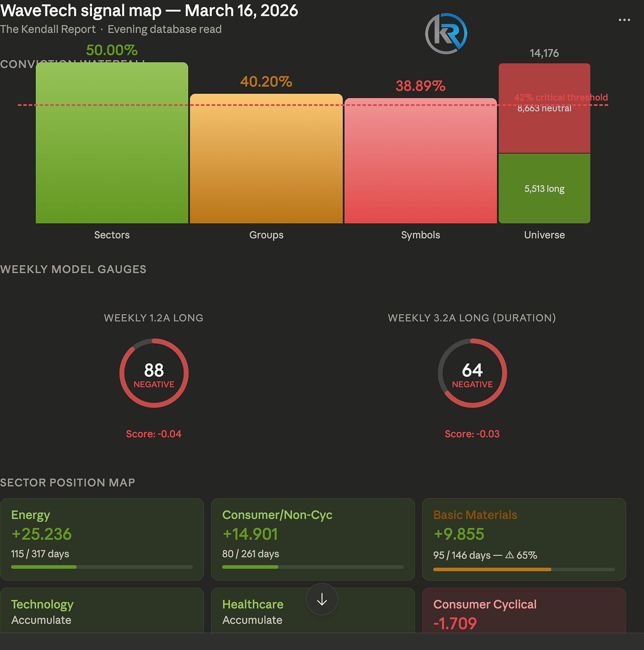Screen dimensions: 644x650
Task: Select the green Sectors bar
Action: [112, 143]
